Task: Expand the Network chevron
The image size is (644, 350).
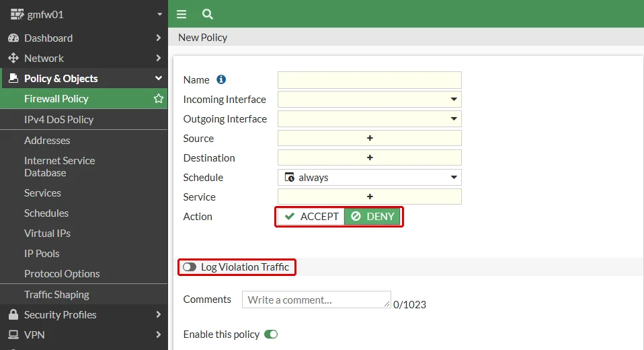Action: [x=159, y=58]
